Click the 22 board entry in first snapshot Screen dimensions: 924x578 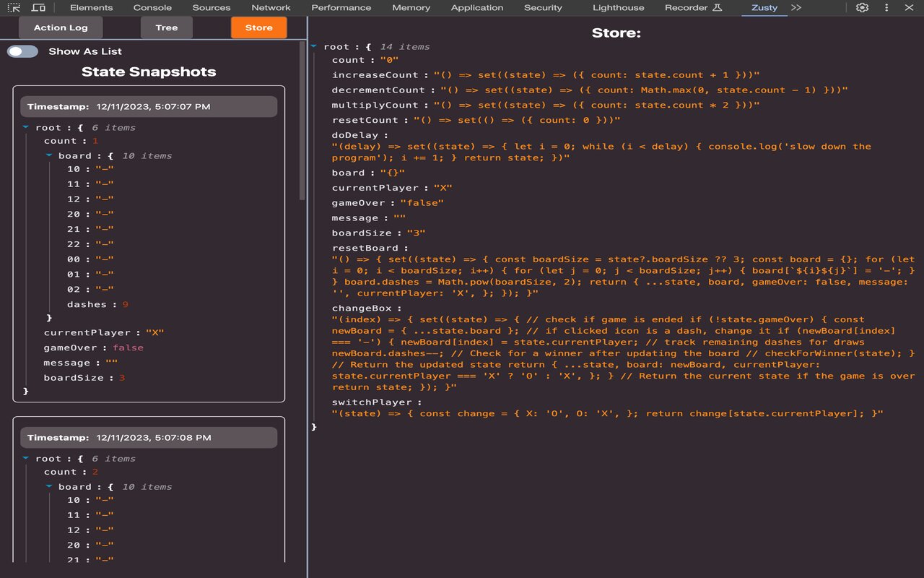pyautogui.click(x=90, y=244)
